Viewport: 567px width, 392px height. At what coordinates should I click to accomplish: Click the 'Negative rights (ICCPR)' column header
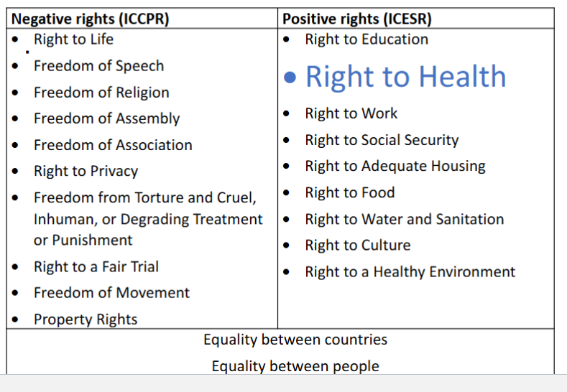click(x=91, y=19)
